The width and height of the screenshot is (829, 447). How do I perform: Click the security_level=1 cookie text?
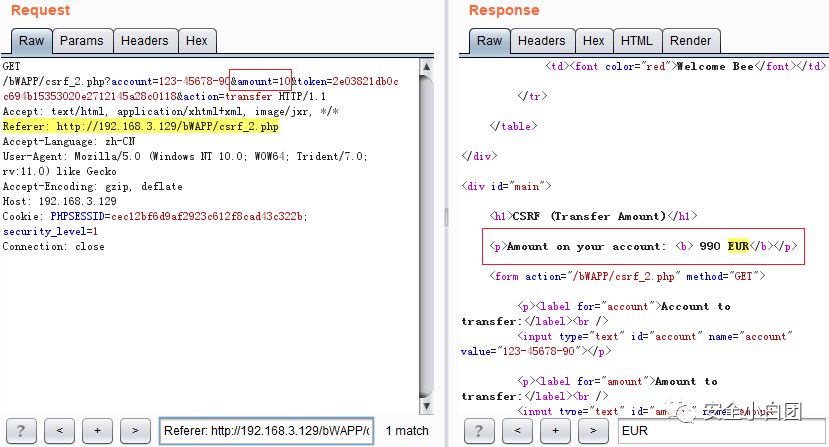[50, 232]
